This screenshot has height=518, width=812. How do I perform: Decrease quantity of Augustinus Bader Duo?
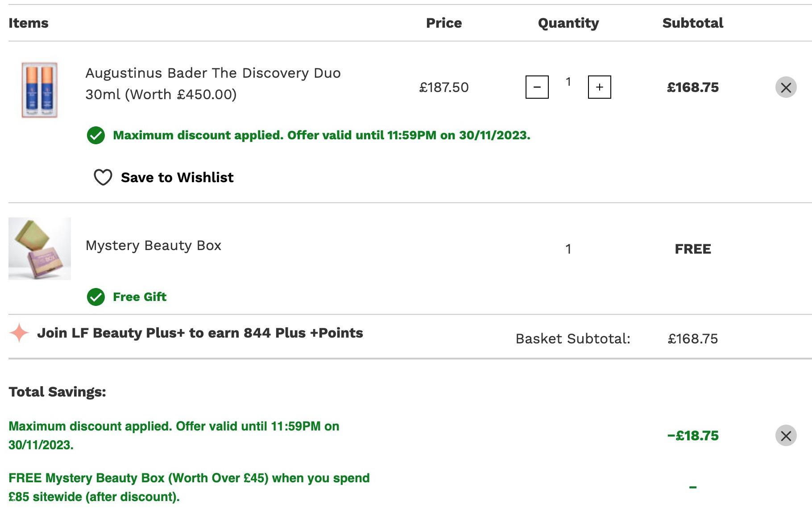[x=537, y=87]
